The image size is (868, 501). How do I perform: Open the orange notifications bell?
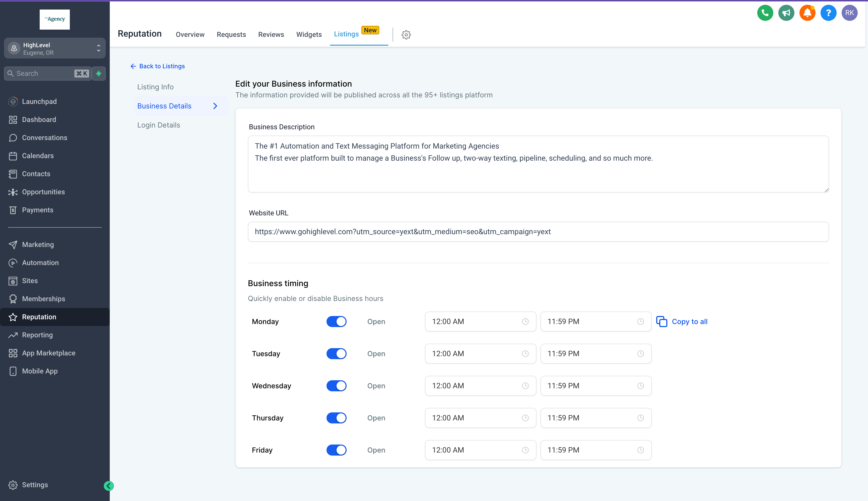807,13
